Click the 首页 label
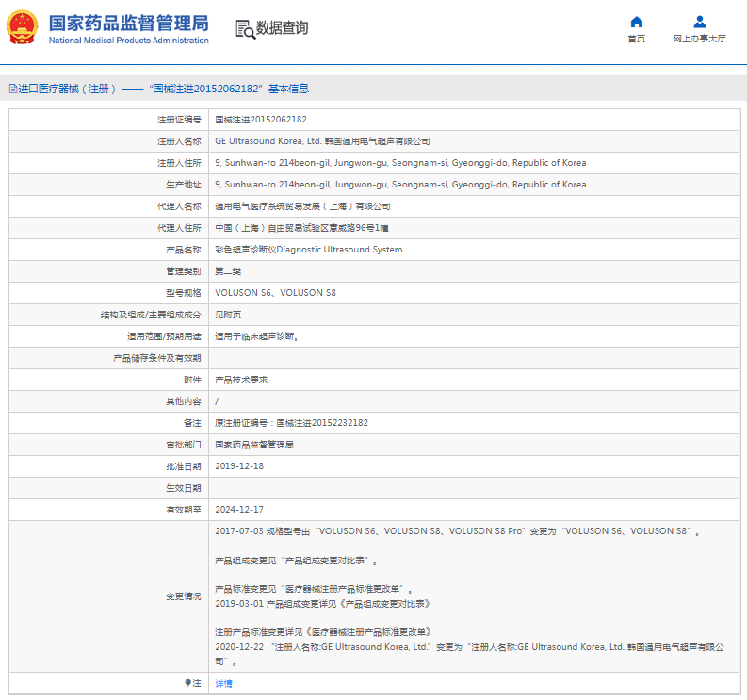This screenshot has width=747, height=700. [637, 40]
